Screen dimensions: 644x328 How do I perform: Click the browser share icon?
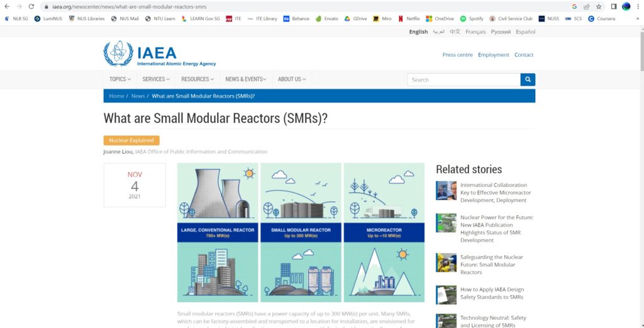(586, 6)
